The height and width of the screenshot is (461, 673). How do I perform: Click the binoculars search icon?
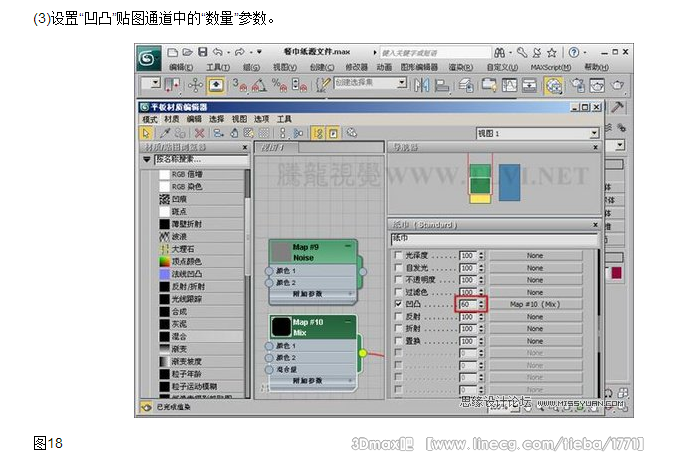coord(500,53)
